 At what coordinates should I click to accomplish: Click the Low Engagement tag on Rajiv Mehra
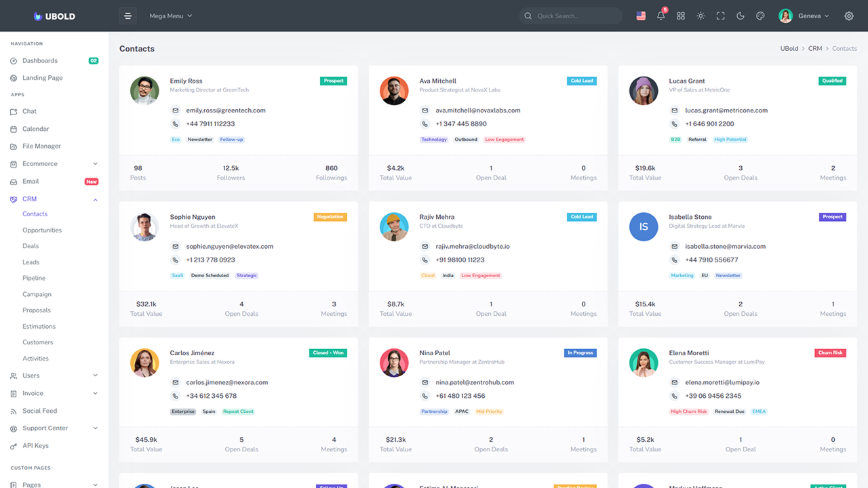click(481, 276)
